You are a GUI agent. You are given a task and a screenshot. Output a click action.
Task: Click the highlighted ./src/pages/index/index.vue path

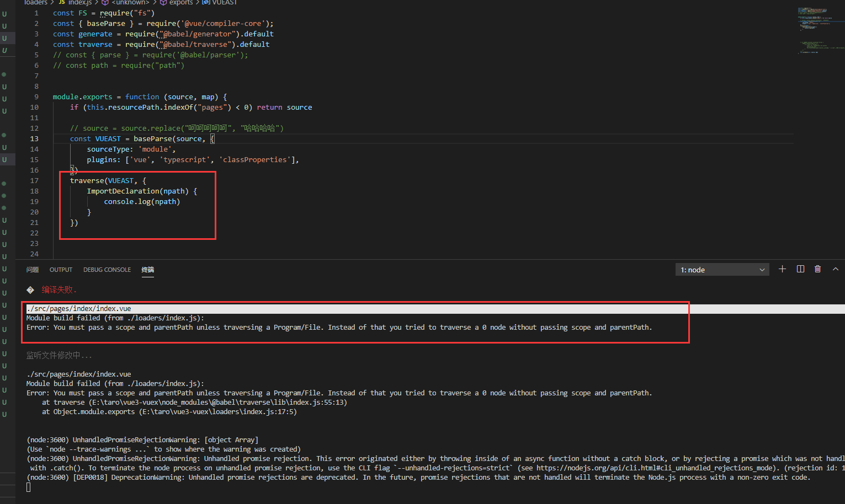(79, 309)
